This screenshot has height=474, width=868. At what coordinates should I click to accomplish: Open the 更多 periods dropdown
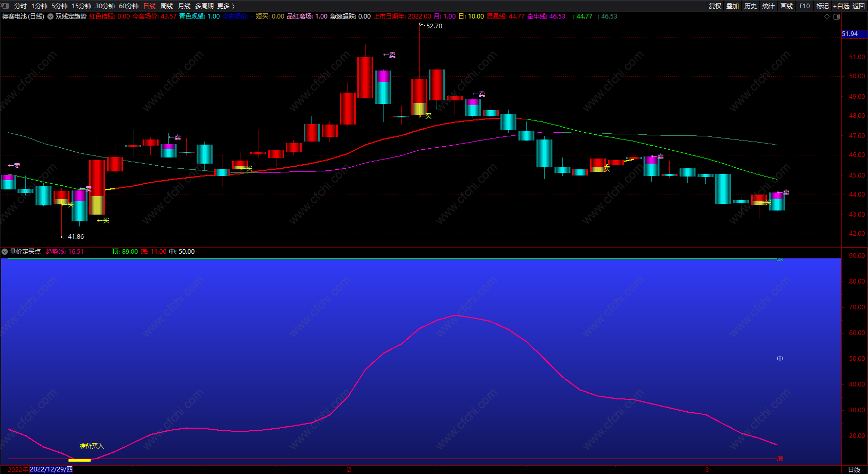tap(226, 6)
